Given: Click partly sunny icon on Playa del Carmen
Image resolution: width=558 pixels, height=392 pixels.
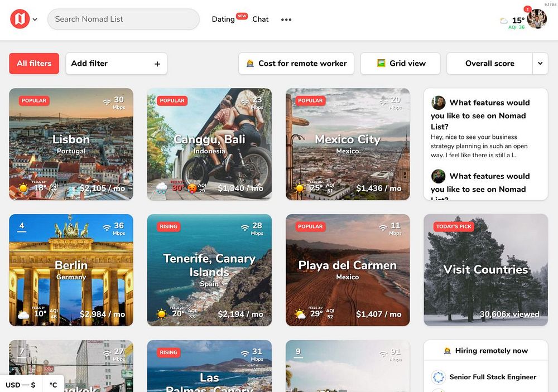Looking at the screenshot, I should click(300, 314).
